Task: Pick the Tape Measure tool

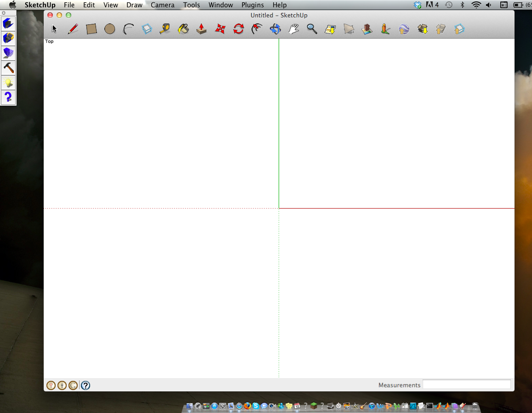Action: click(x=165, y=29)
